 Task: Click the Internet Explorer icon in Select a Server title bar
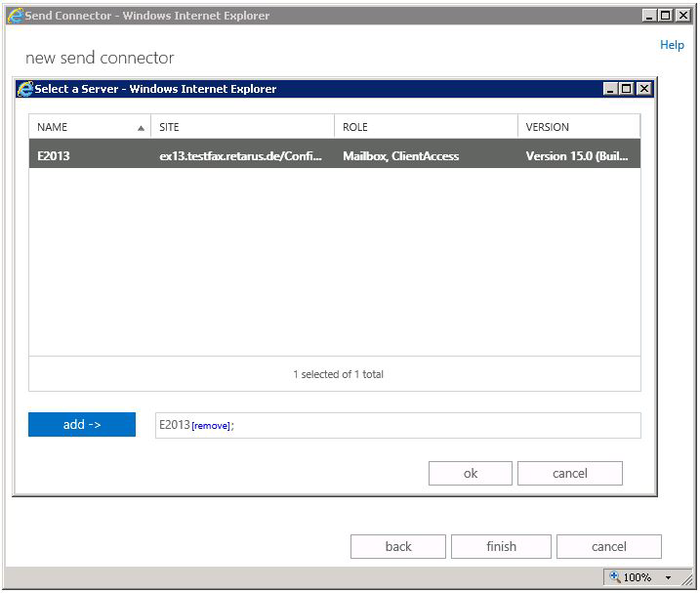click(x=25, y=89)
